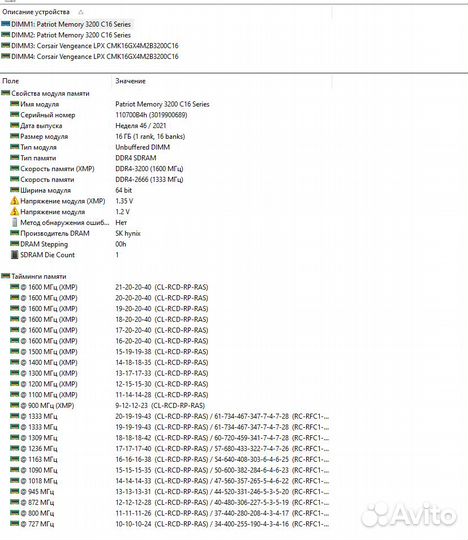Image resolution: width=468 pixels, height=540 pixels.
Task: Select the Производитель DRAM SK hynix row
Action: click(x=165, y=233)
